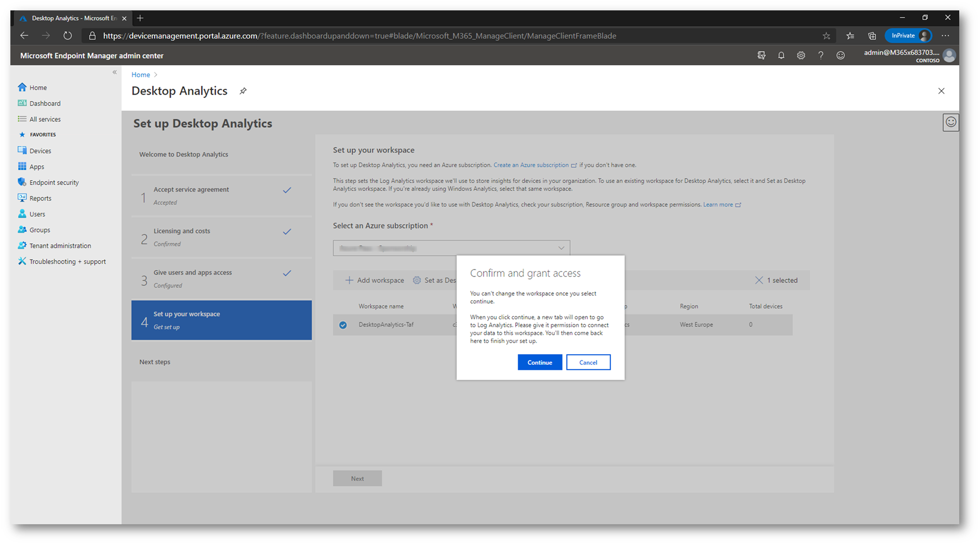Image resolution: width=980 pixels, height=545 pixels.
Task: Click the Workspace name column header
Action: click(x=381, y=306)
